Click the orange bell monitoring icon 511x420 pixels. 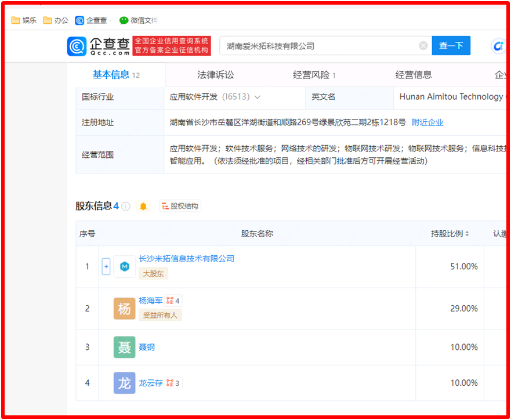(143, 207)
